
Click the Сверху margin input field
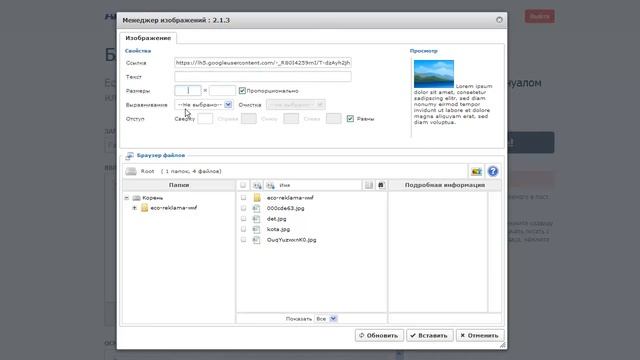[205, 119]
